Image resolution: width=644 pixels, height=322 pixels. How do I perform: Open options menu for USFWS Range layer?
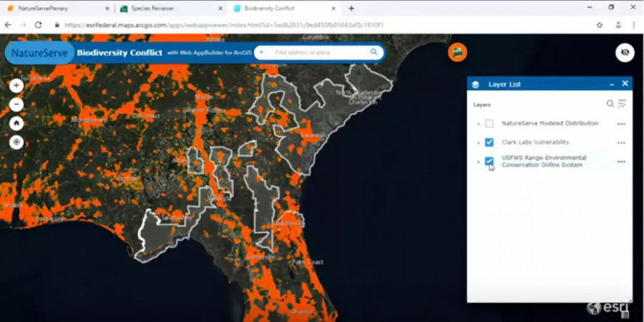[x=621, y=162]
